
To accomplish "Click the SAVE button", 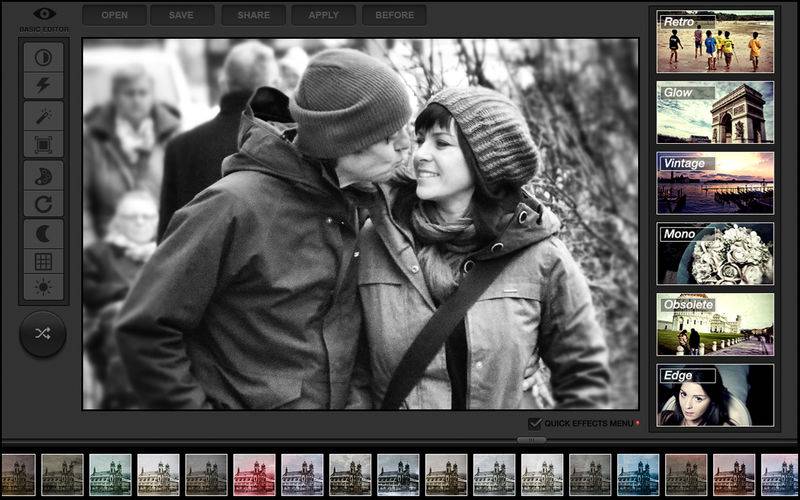I will tap(182, 15).
